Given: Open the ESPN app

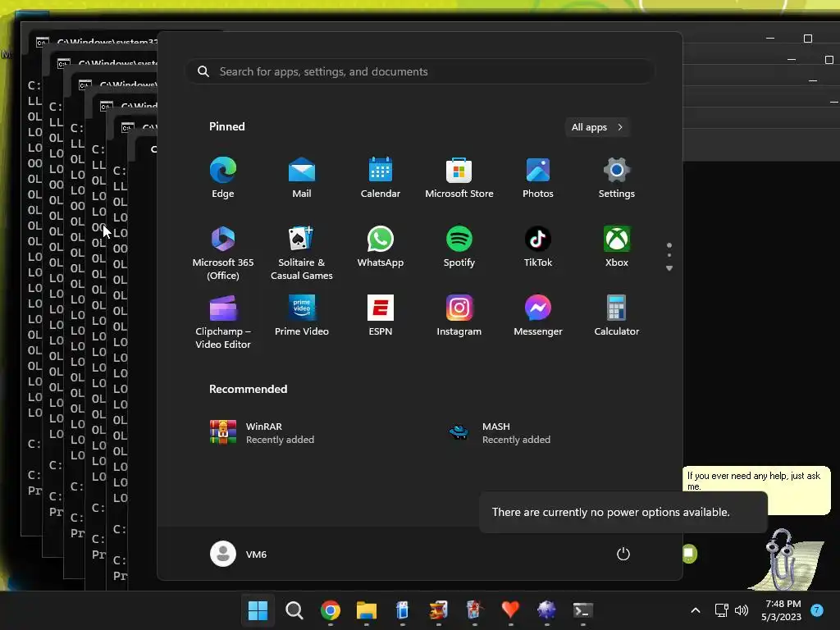Looking at the screenshot, I should 381,316.
